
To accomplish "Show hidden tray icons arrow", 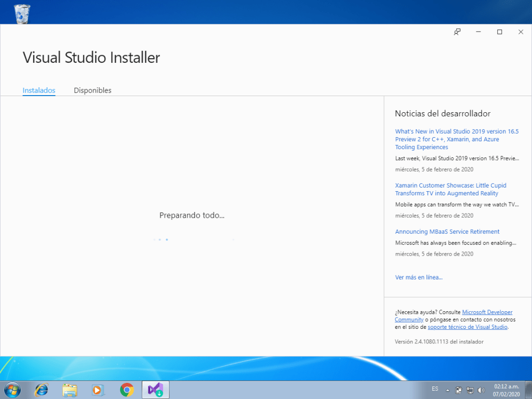I will pos(448,390).
